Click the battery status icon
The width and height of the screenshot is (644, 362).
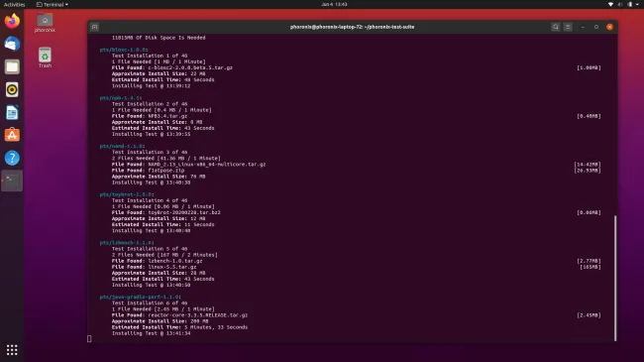[630, 5]
